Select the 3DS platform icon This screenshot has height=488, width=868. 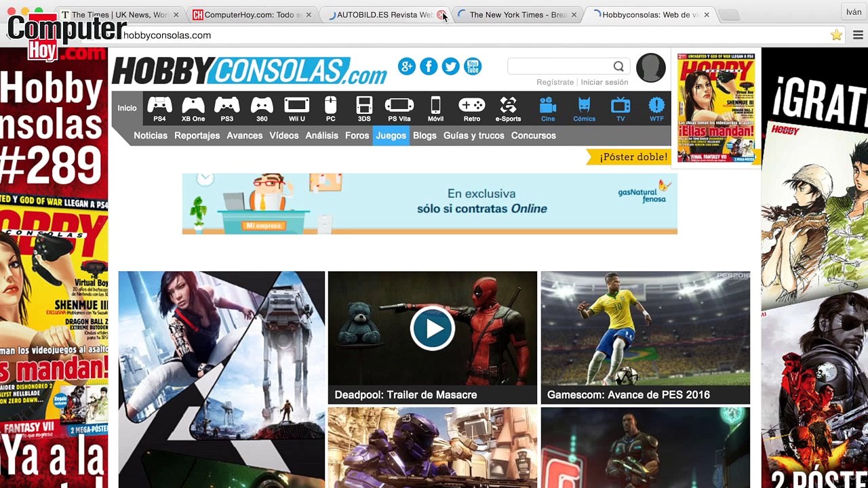click(x=364, y=108)
